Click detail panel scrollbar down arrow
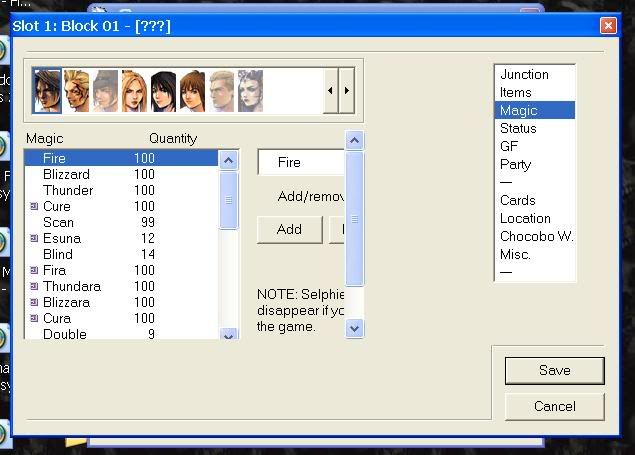Viewport: 635px width, 455px height. click(354, 328)
